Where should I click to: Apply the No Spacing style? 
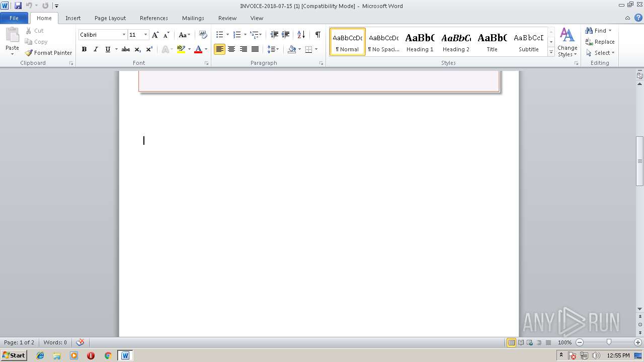tap(383, 42)
